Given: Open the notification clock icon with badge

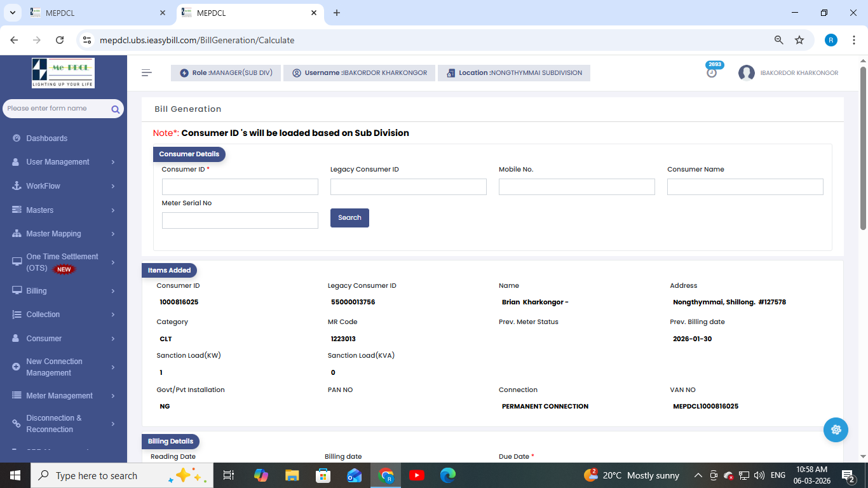Looking at the screenshot, I should point(712,72).
